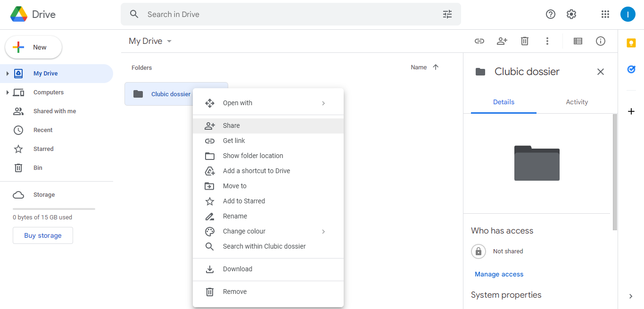Click the Folders section heading
The image size is (644, 309).
click(141, 67)
